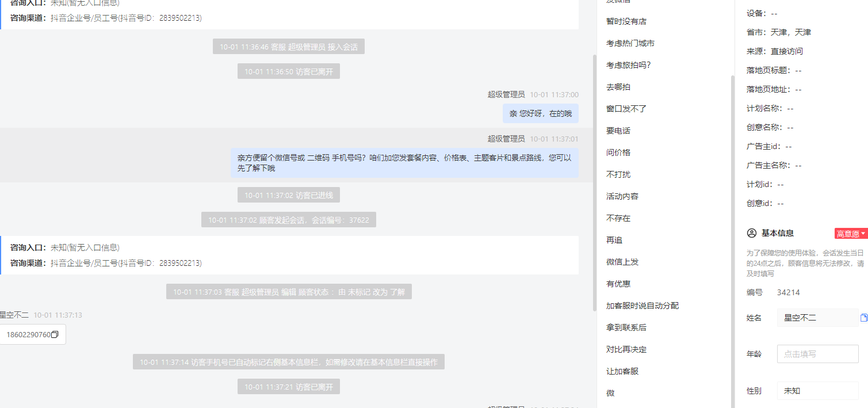Click notice 编辑顾客状态 由未标记改为了解
The width and height of the screenshot is (868, 408).
pos(289,292)
